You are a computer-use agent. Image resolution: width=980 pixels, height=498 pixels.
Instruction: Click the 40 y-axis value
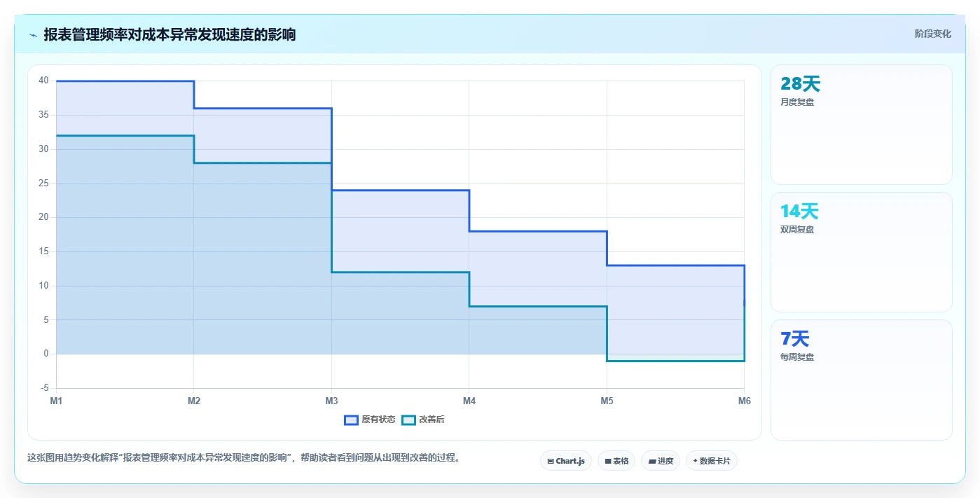[43, 81]
